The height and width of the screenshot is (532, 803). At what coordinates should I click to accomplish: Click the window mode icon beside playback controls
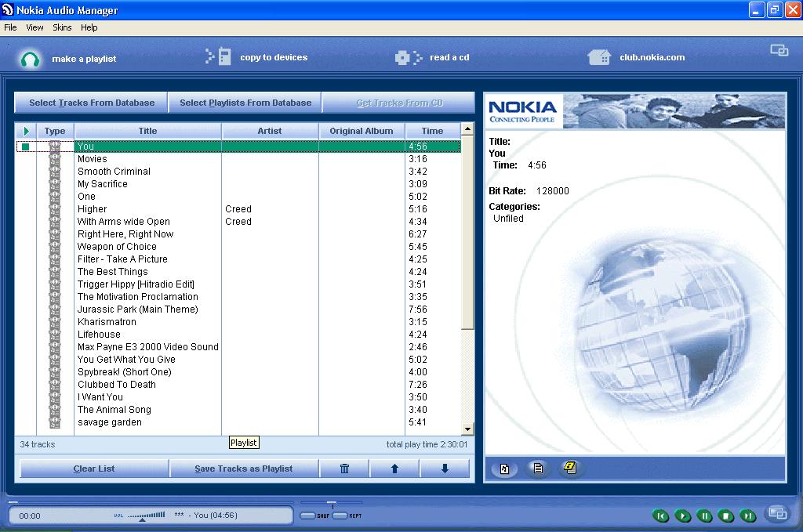click(778, 512)
